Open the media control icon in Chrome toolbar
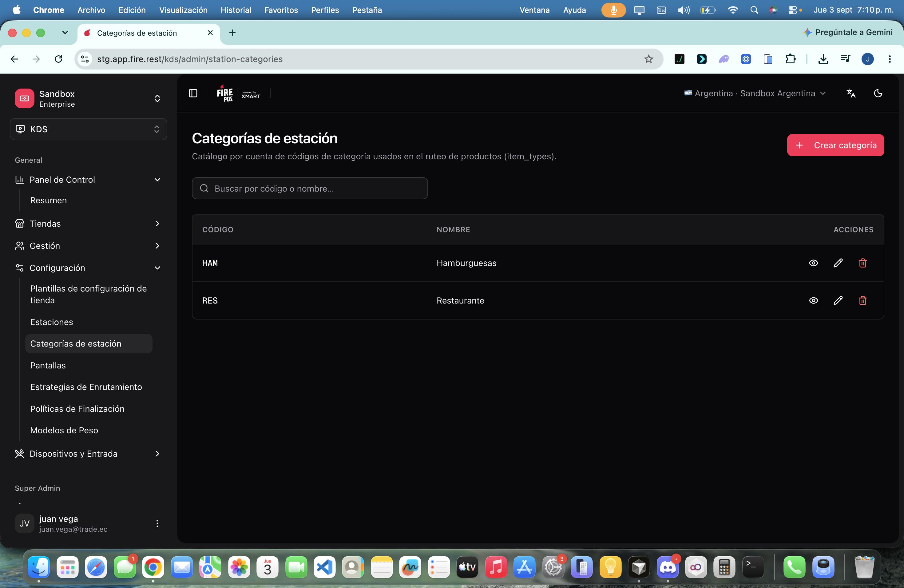Screen dimensions: 904x588 (845, 59)
